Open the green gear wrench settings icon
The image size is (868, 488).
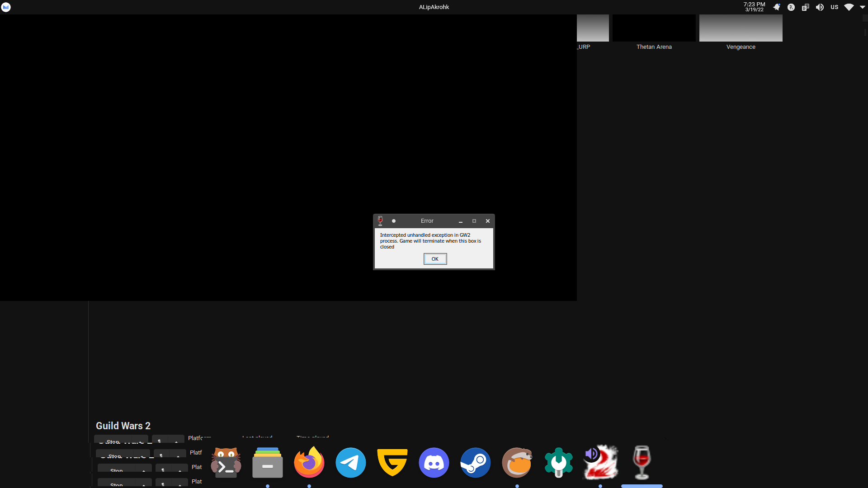559,463
